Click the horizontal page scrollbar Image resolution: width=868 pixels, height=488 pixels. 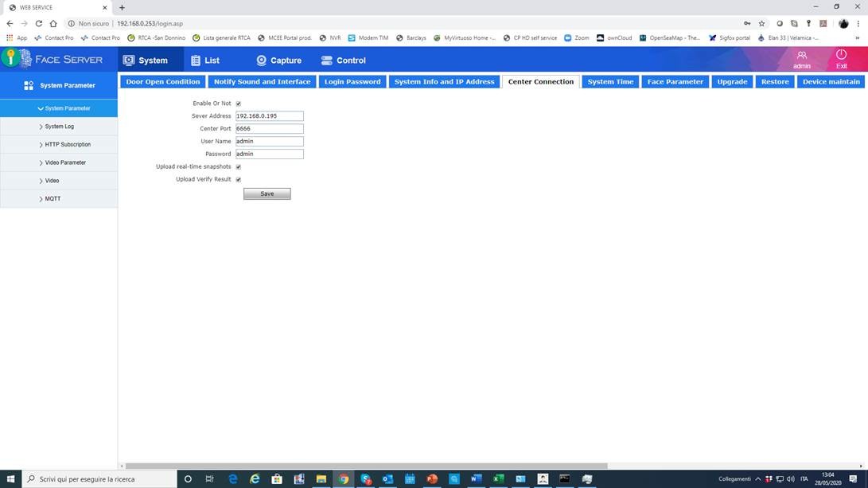[x=366, y=466]
